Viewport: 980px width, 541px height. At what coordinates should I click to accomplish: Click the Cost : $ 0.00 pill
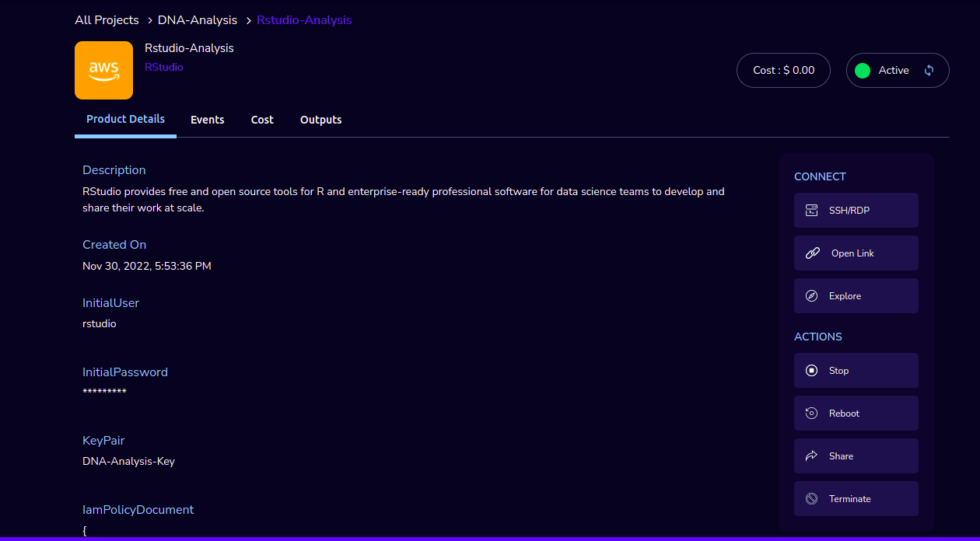[x=783, y=71]
